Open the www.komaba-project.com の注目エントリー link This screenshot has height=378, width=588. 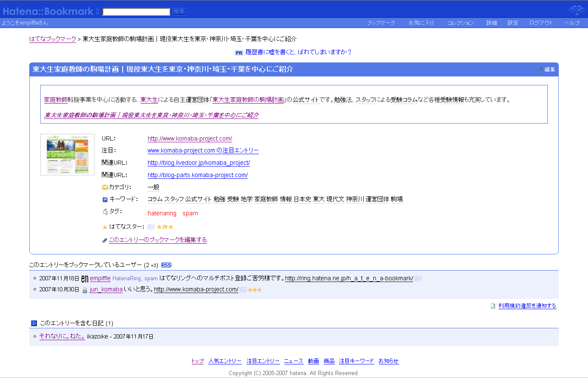point(203,151)
